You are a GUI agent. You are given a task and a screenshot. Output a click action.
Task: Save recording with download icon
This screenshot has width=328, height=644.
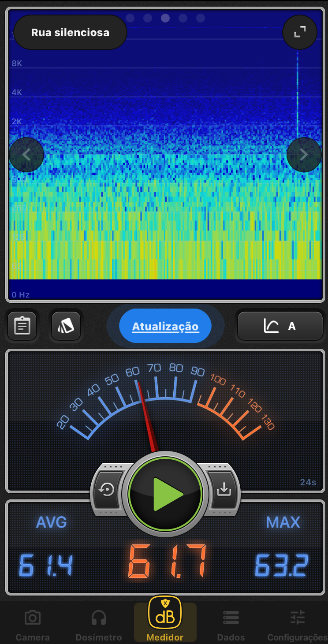224,490
